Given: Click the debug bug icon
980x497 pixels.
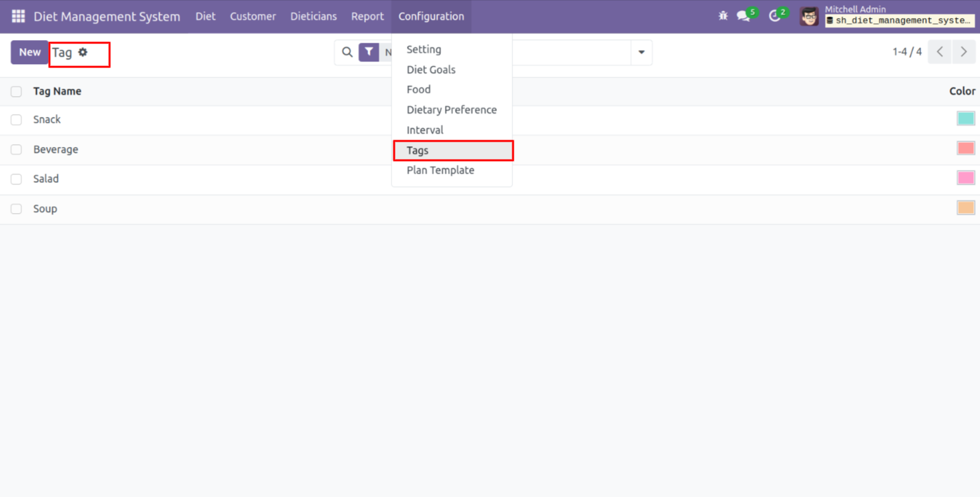Looking at the screenshot, I should [723, 15].
